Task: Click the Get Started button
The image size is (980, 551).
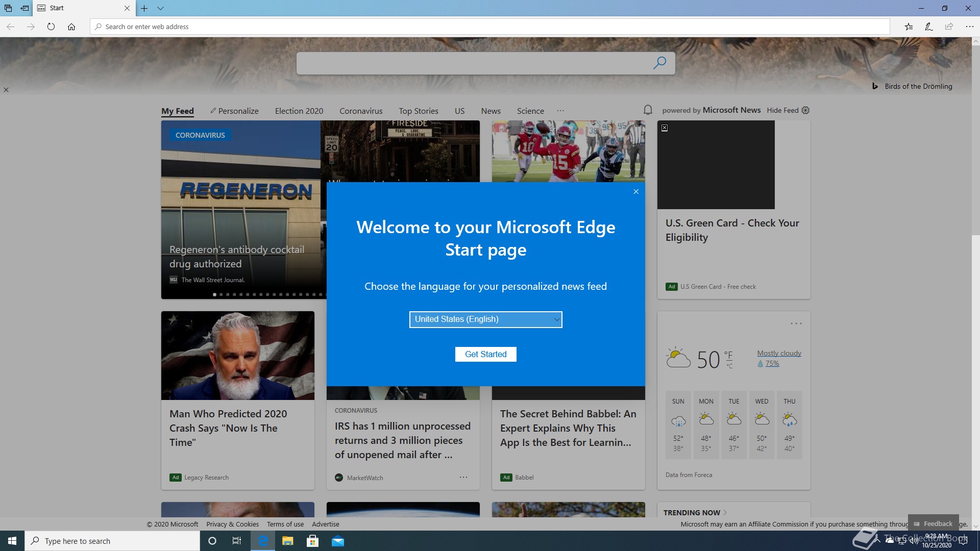Action: pyautogui.click(x=485, y=354)
